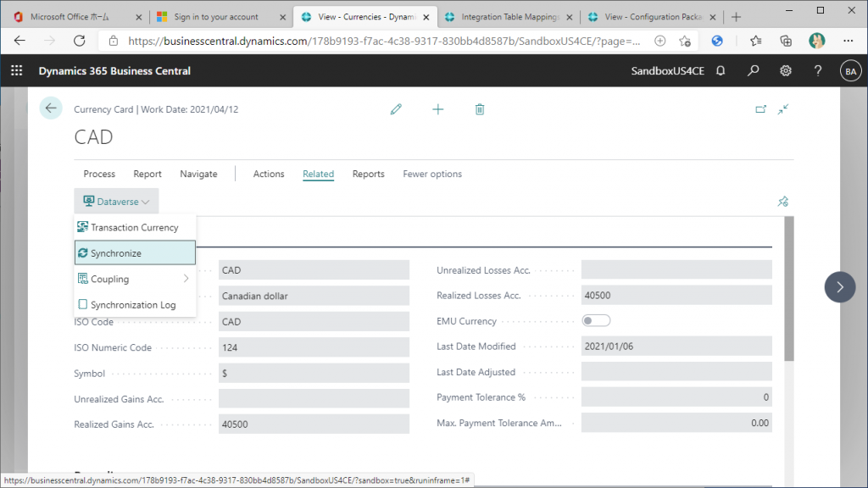Click the trash can delete icon

click(480, 109)
